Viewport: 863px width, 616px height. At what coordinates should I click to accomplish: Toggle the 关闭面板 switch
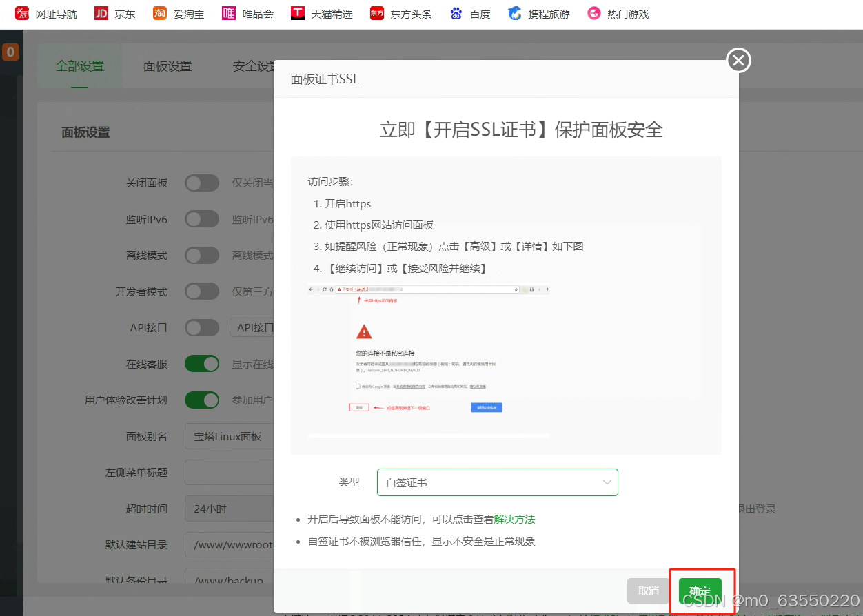click(x=202, y=183)
